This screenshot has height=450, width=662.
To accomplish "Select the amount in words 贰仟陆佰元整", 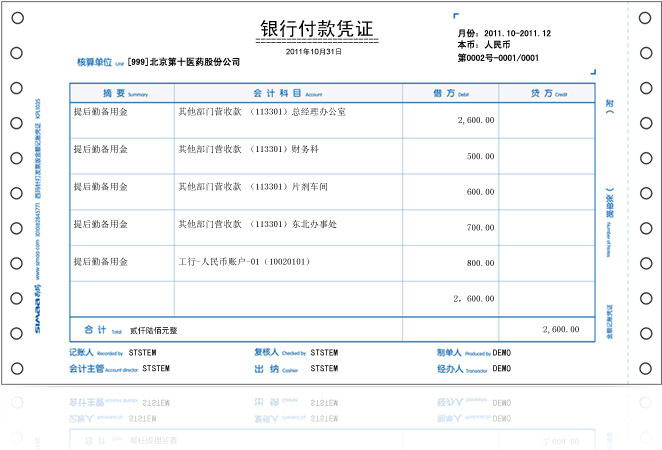I will 154,331.
